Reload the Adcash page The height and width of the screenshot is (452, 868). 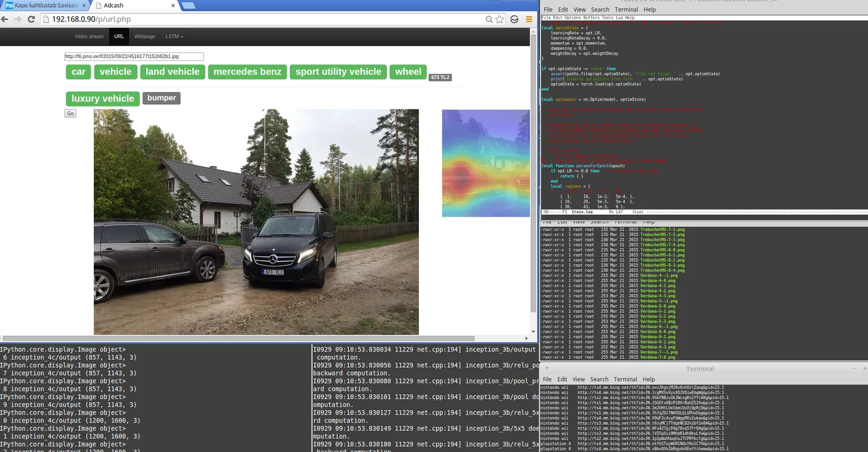coord(31,19)
